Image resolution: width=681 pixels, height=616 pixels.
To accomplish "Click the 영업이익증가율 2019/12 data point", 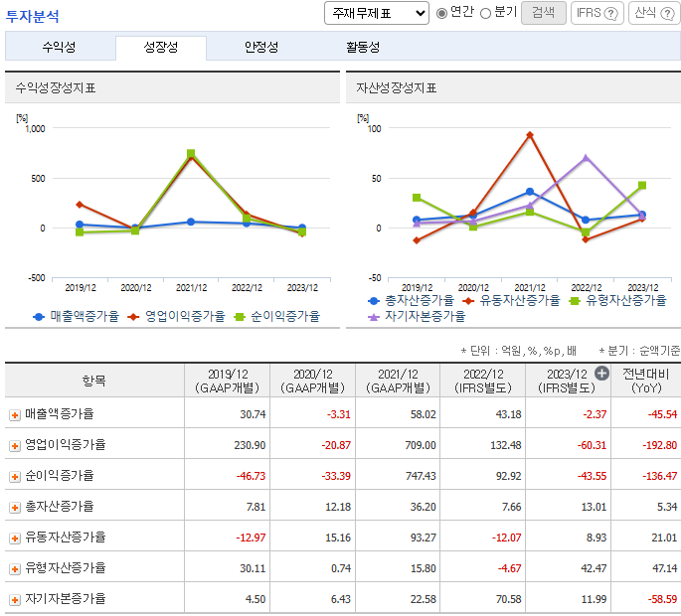I will point(80,205).
